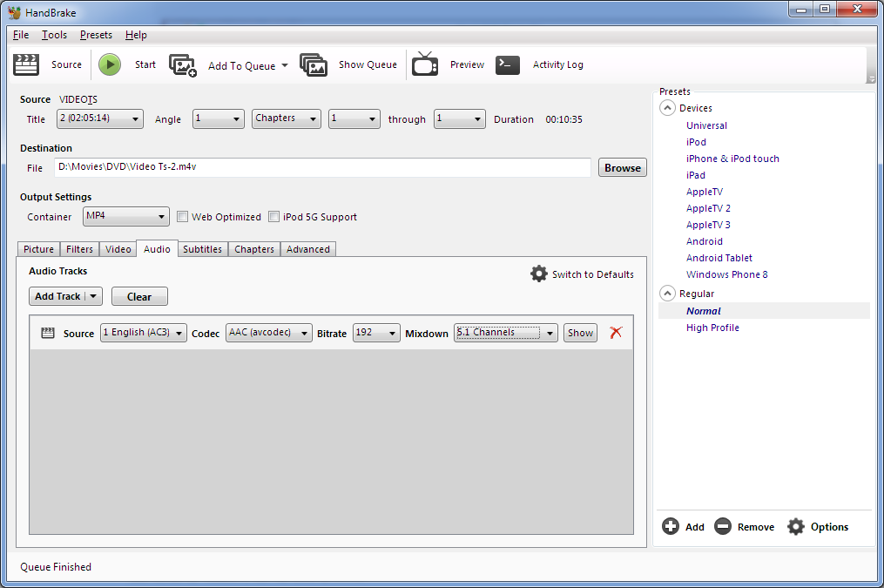Viewport: 884px width, 588px height.
Task: Click the Show button on audio track
Action: click(x=580, y=333)
